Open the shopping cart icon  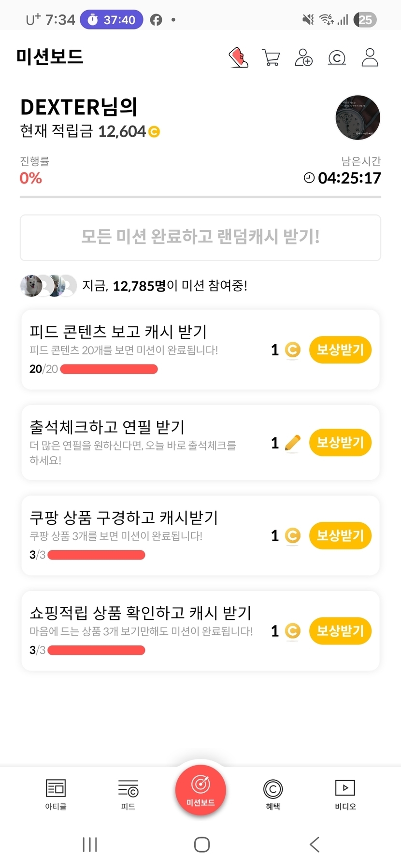click(271, 57)
